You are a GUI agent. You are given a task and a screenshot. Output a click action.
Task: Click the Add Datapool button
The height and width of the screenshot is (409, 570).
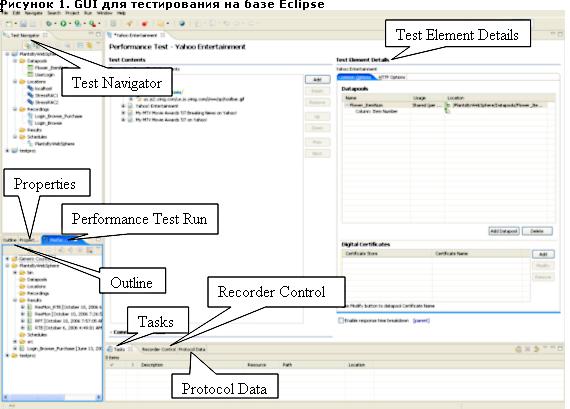503,231
